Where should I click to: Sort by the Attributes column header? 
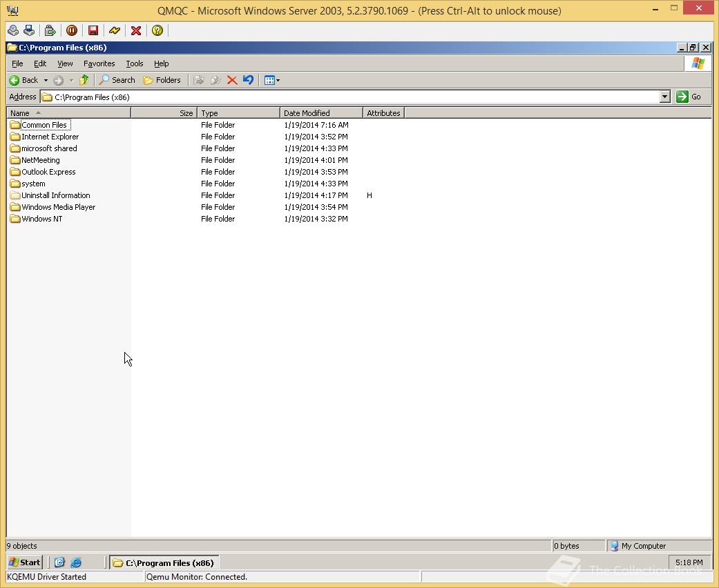click(383, 112)
